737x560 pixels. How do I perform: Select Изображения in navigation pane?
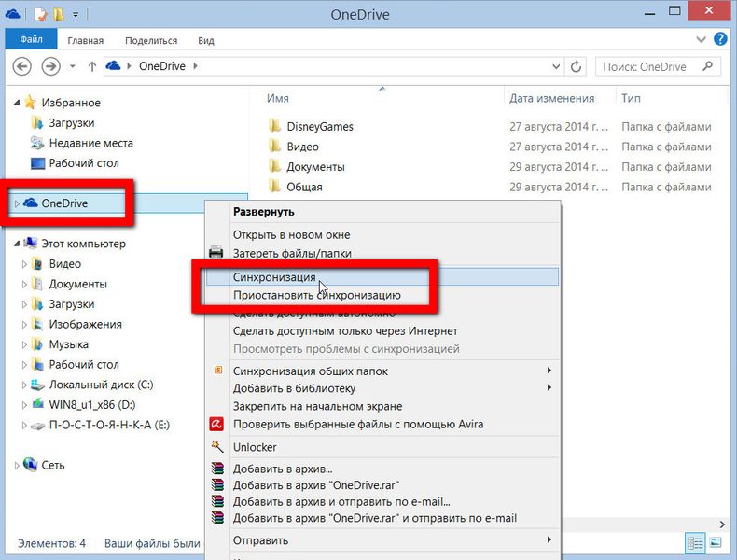[85, 325]
